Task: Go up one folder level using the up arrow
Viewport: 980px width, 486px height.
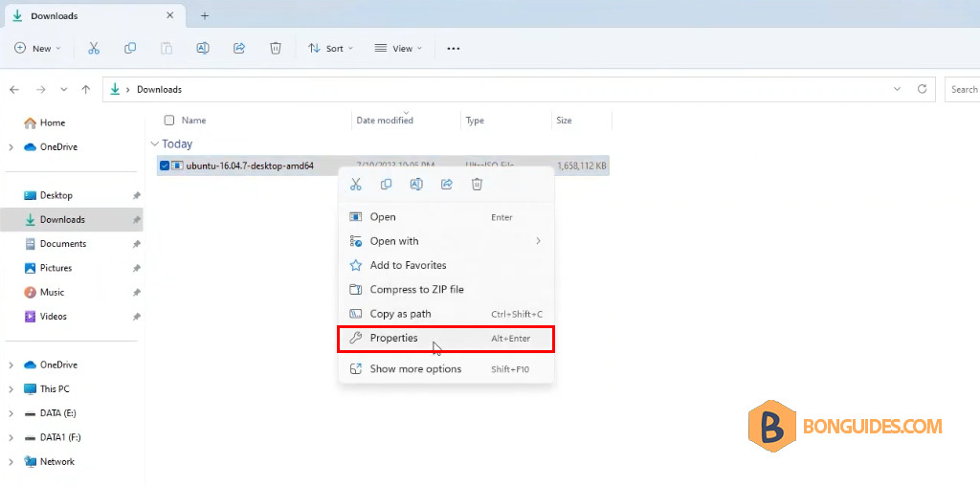Action: click(85, 89)
